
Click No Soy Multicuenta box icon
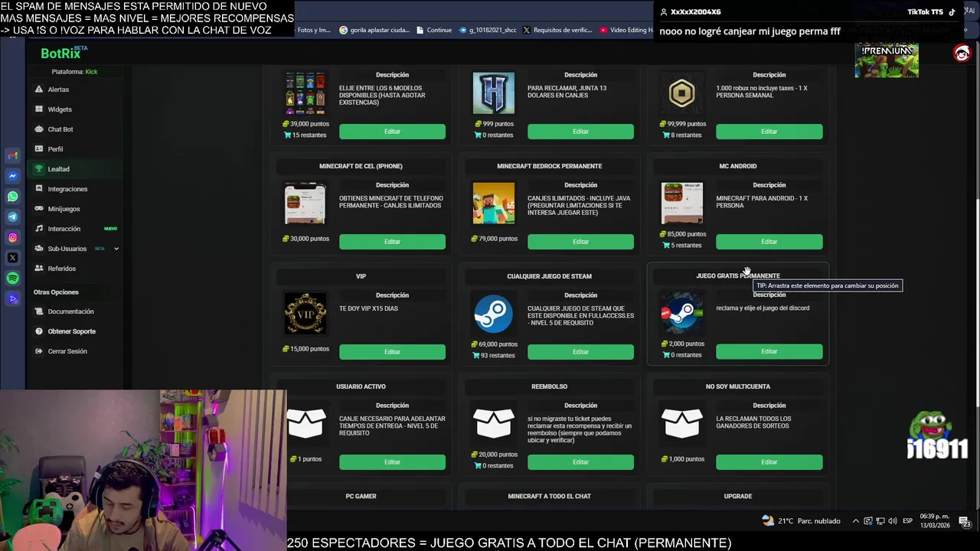pyautogui.click(x=681, y=422)
